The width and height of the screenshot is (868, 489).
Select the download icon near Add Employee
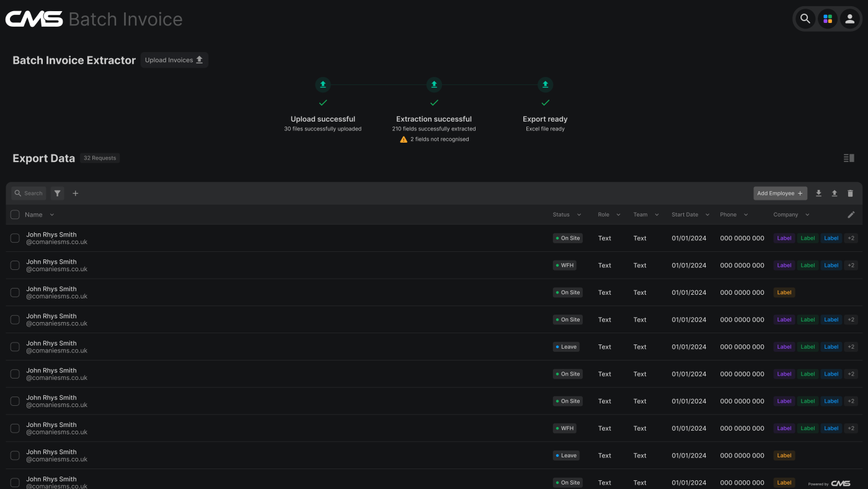tap(818, 193)
